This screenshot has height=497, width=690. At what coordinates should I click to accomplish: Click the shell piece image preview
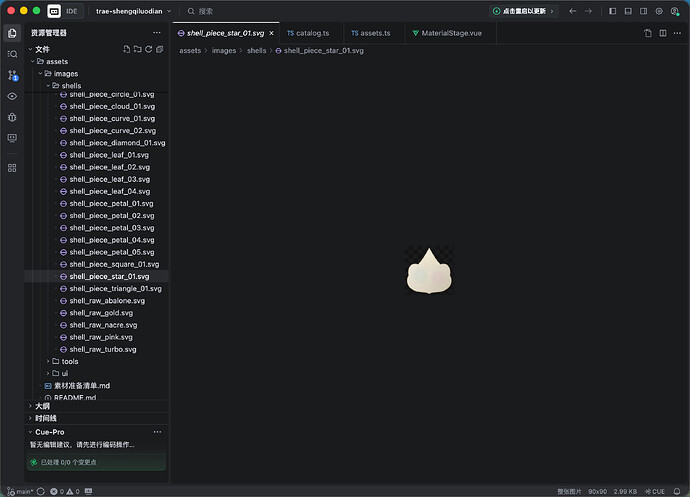pos(429,270)
